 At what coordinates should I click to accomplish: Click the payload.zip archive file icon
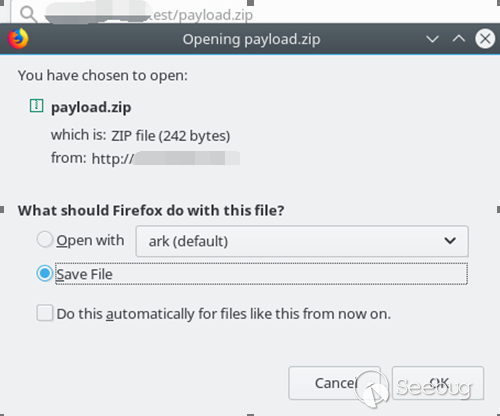coord(36,106)
